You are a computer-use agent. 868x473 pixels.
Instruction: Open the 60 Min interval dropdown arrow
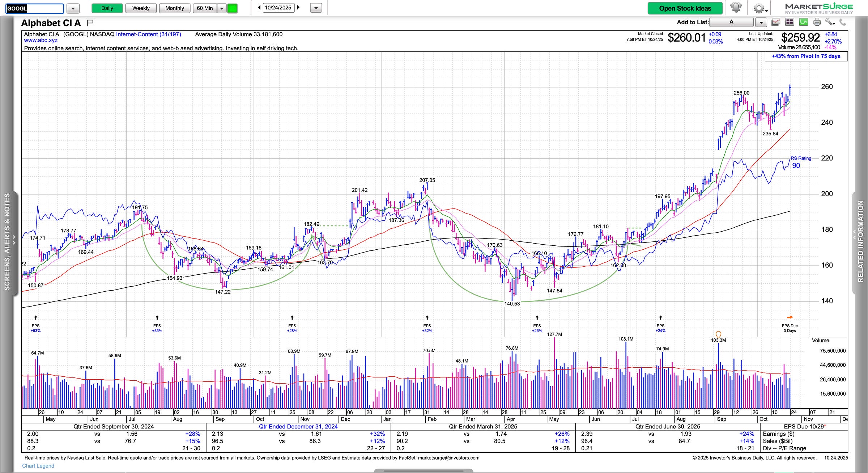point(222,8)
